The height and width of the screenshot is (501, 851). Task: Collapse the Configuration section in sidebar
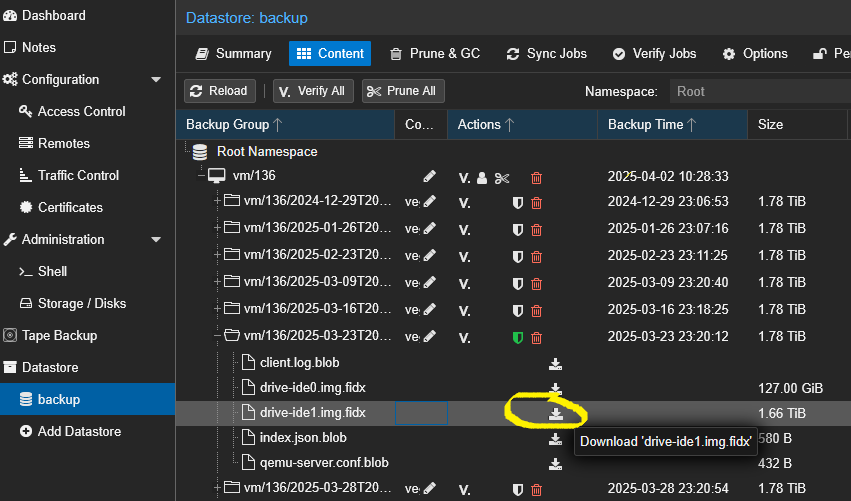[x=156, y=80]
